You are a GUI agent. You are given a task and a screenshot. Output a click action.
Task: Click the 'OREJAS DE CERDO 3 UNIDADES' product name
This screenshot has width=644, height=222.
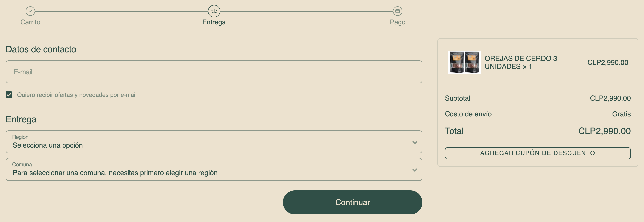[520, 62]
